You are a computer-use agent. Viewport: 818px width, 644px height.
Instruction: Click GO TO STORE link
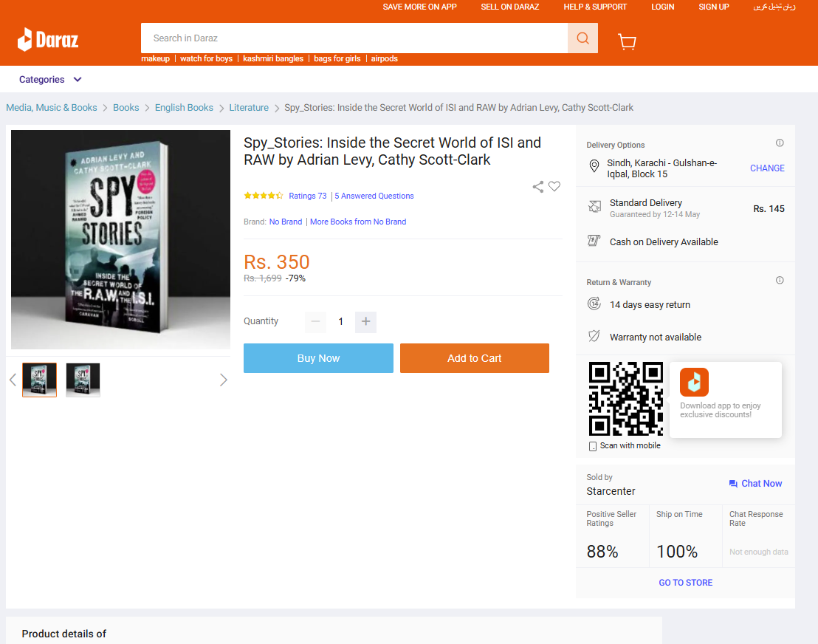tap(686, 583)
